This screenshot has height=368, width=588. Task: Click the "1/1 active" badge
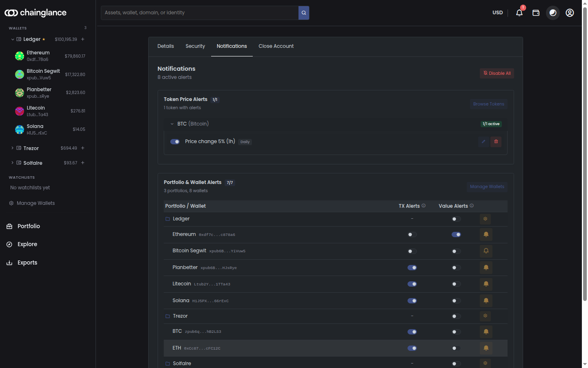coord(491,124)
